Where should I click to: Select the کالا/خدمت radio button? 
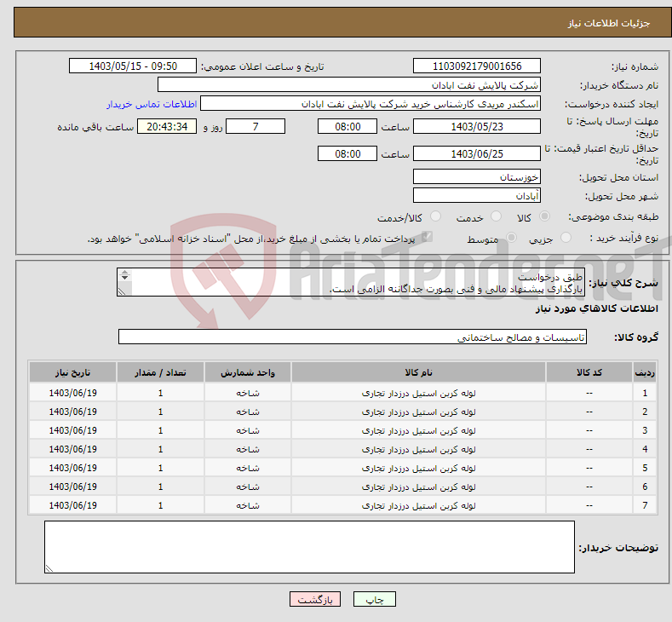coord(435,216)
